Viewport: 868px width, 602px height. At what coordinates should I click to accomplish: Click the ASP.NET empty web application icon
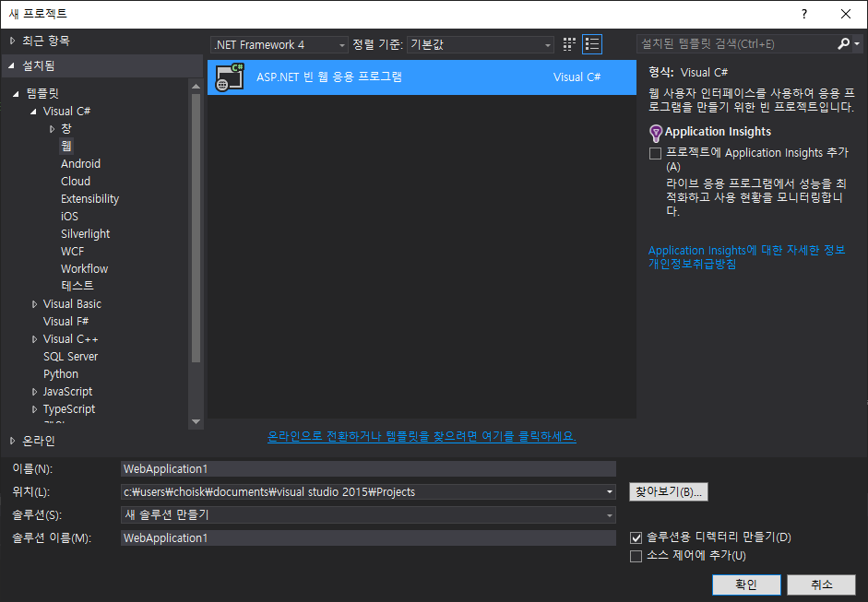230,77
